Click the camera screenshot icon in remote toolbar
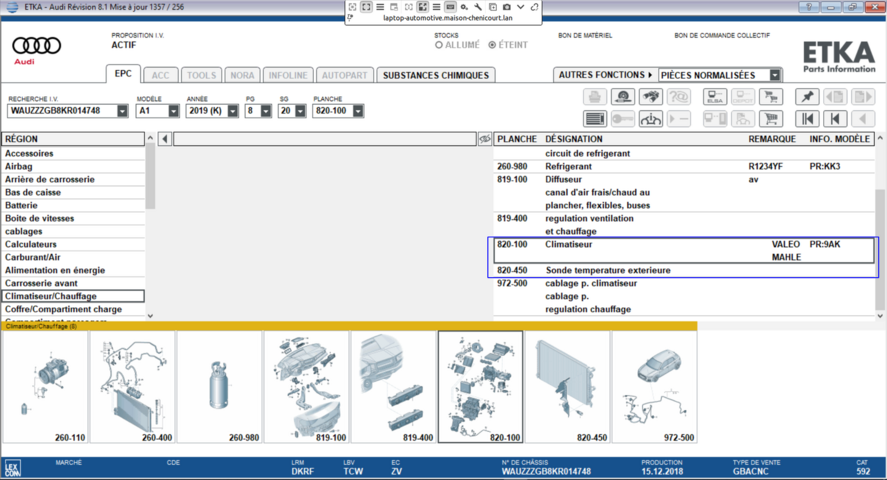887x480 pixels. coord(507,7)
